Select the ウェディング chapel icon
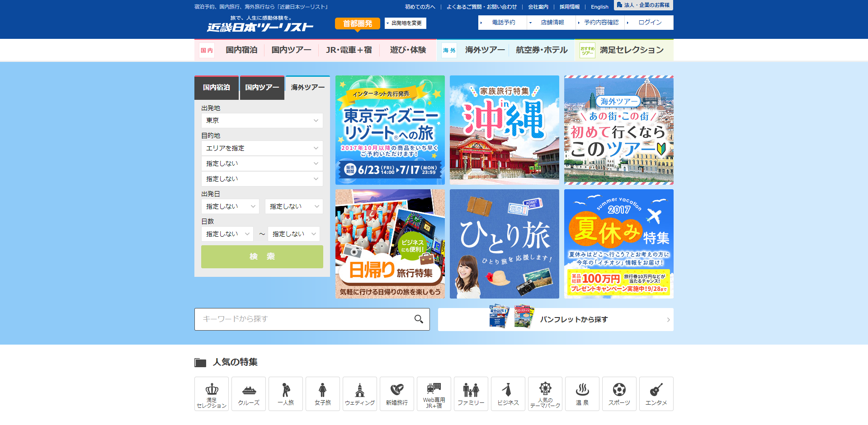The width and height of the screenshot is (868, 425). (359, 394)
